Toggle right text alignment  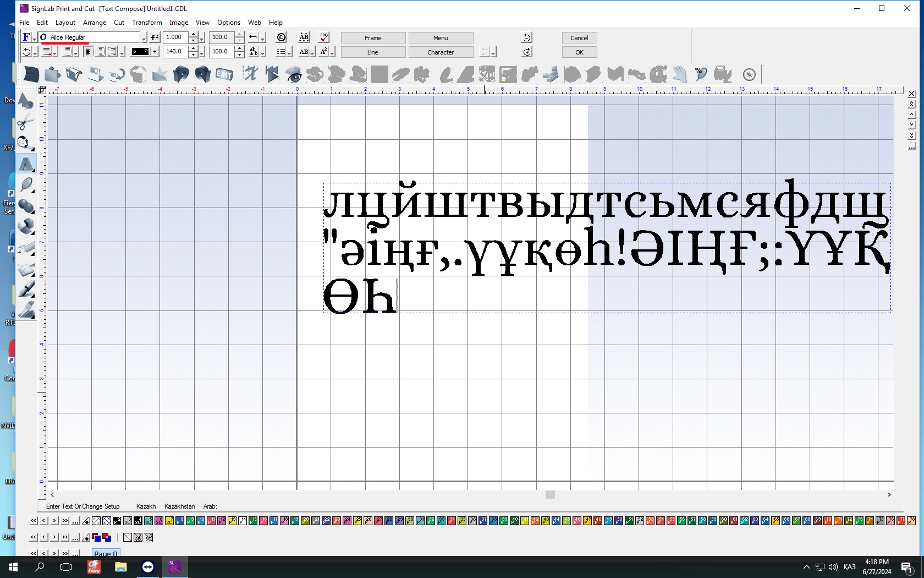click(113, 52)
